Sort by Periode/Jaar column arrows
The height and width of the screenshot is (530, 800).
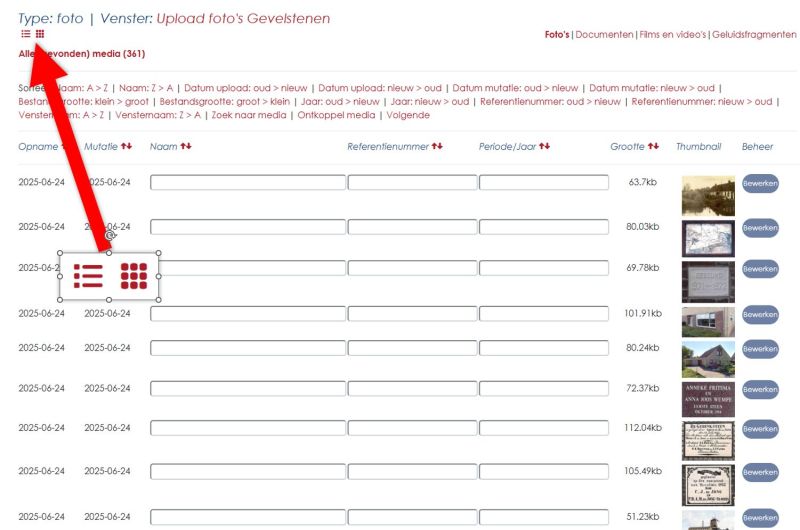point(544,146)
